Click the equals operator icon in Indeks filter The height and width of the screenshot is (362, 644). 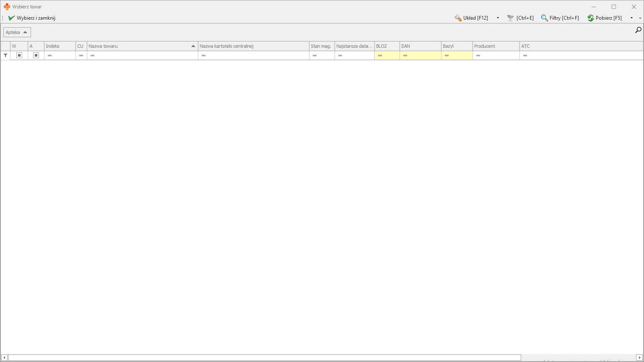tap(49, 55)
